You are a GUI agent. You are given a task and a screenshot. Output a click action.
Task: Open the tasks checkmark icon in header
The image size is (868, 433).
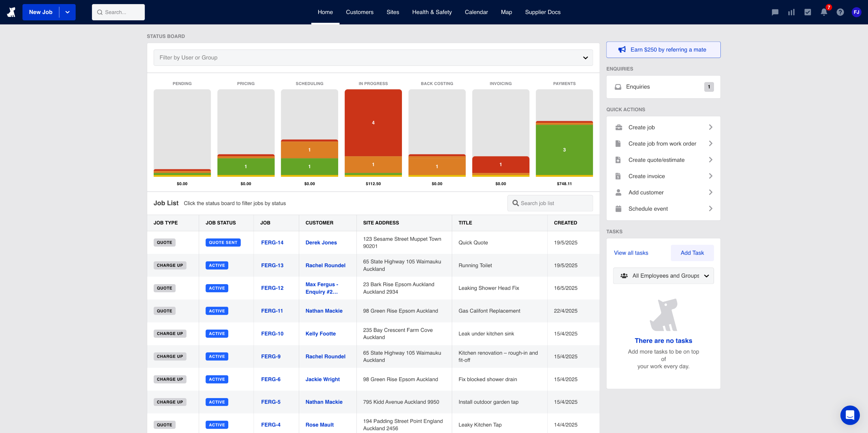[807, 12]
